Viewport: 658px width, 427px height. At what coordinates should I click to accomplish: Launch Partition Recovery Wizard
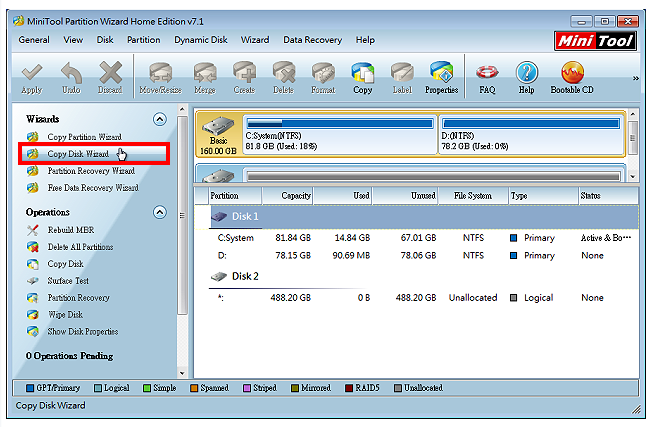[x=91, y=171]
